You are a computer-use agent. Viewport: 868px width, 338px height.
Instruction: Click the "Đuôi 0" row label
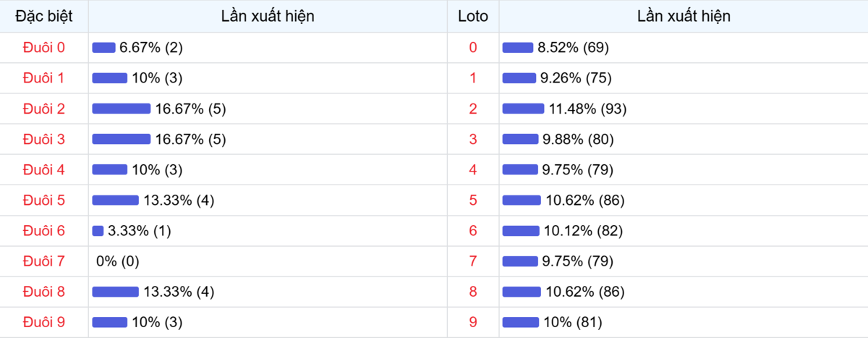[x=44, y=48]
